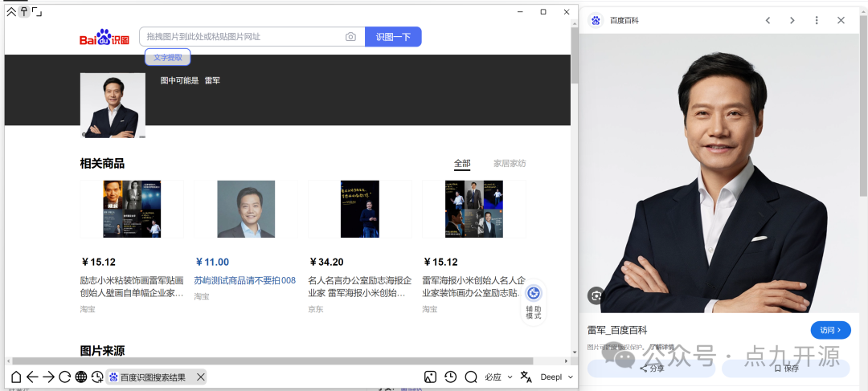The image size is (868, 391).
Task: Open the 苏屿测试商品请不要拍008 link
Action: tap(244, 280)
